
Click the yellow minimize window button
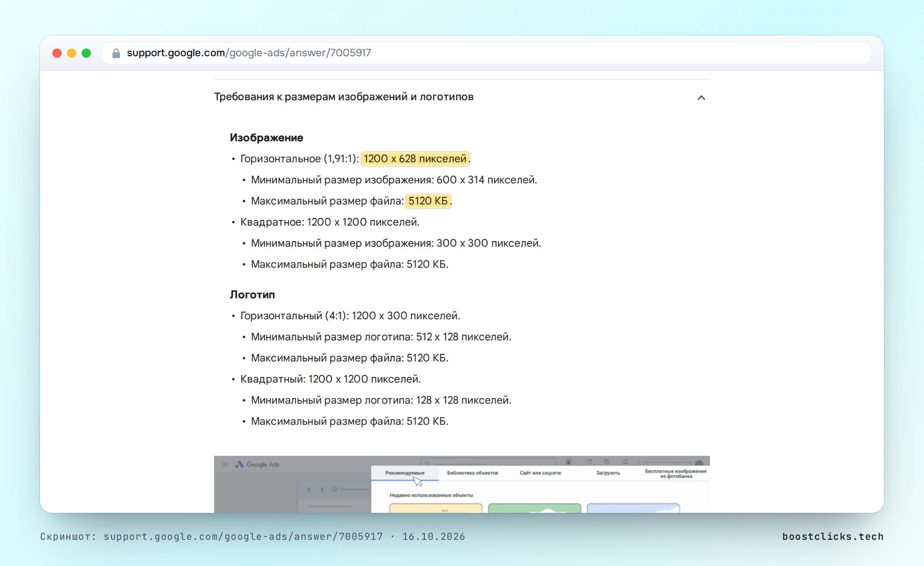[72, 53]
